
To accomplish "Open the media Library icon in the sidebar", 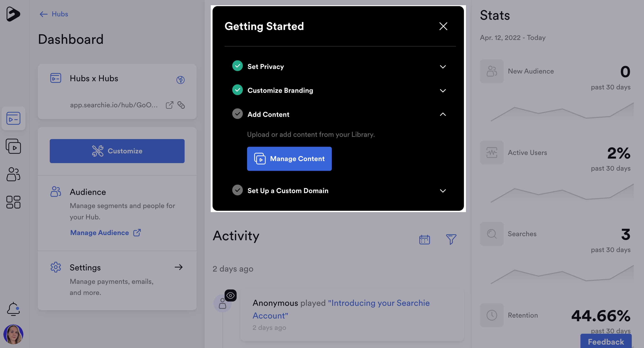I will click(x=13, y=146).
